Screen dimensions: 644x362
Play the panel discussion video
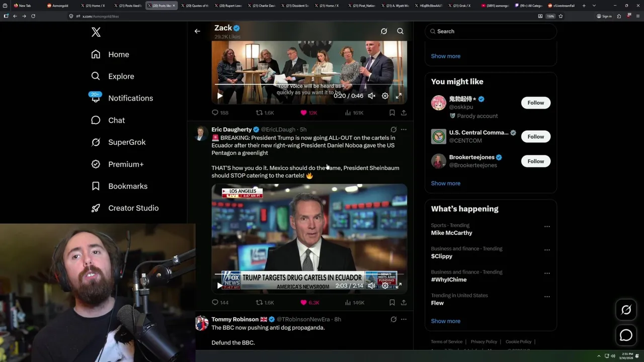220,96
